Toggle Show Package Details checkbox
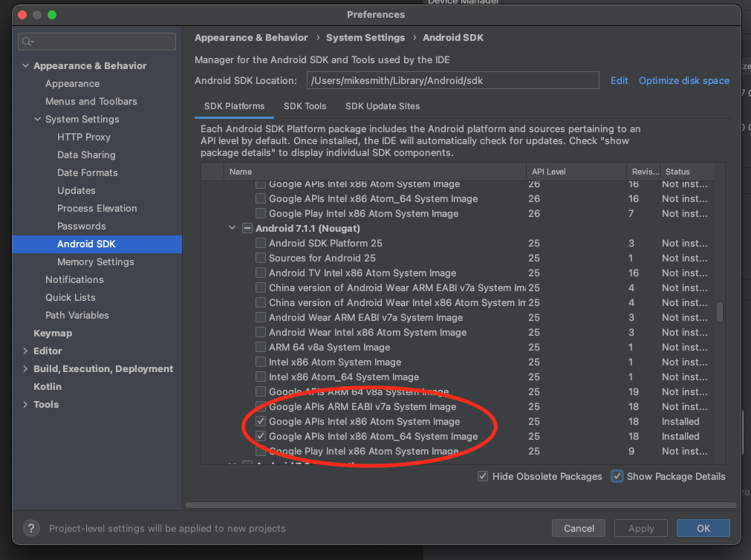This screenshot has height=560, width=751. click(x=617, y=477)
